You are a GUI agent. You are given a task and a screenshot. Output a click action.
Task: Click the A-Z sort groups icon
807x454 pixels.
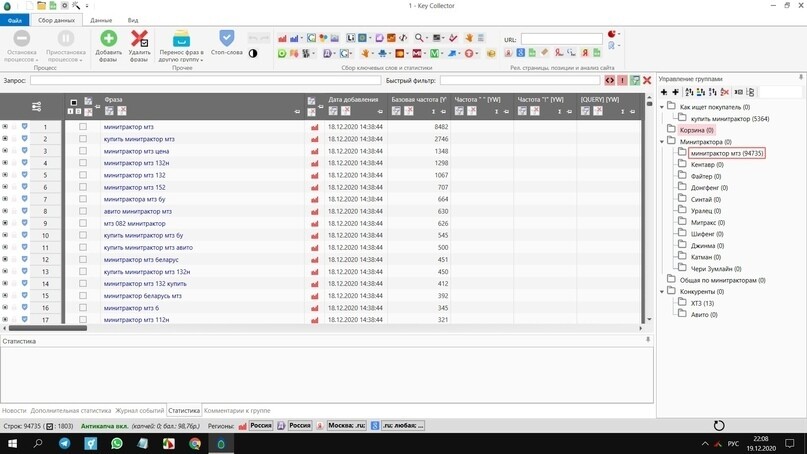(x=689, y=92)
